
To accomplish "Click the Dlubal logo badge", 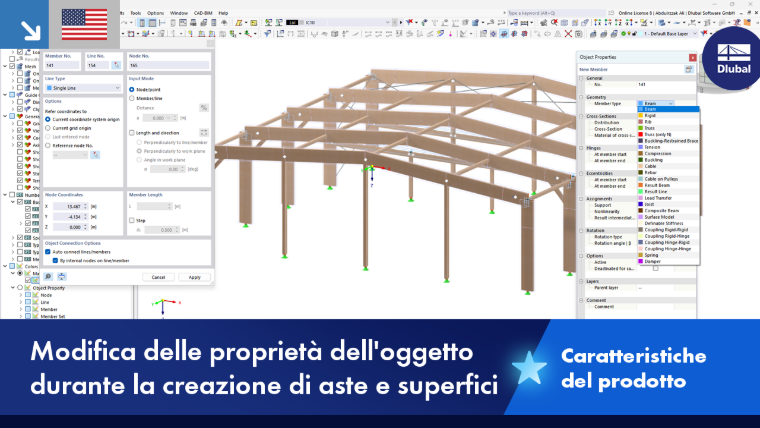I will coord(733,59).
